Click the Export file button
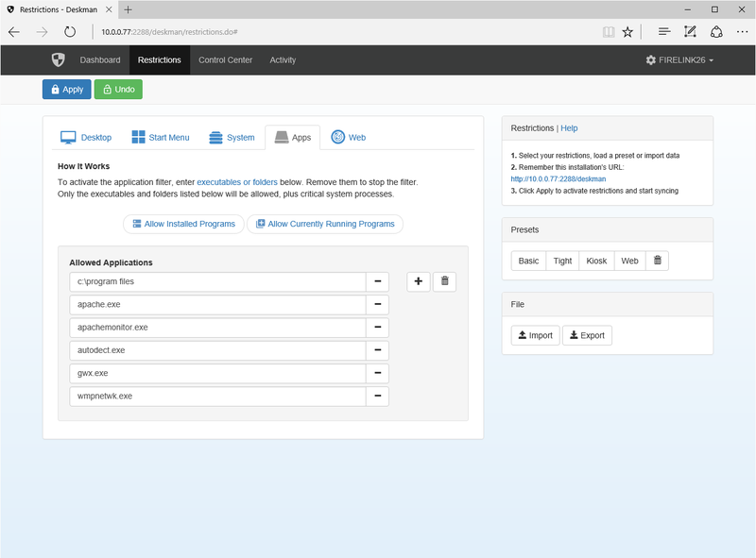Image resolution: width=756 pixels, height=558 pixels. [587, 335]
